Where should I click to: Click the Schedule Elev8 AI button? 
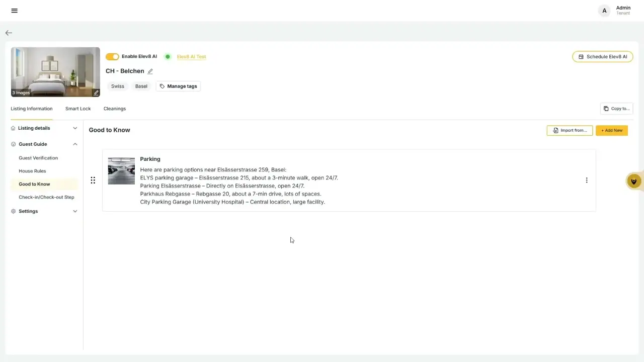point(603,57)
